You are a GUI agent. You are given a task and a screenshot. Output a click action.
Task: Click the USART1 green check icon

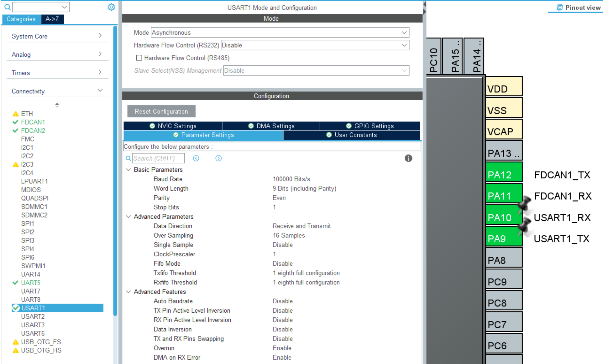tap(16, 308)
